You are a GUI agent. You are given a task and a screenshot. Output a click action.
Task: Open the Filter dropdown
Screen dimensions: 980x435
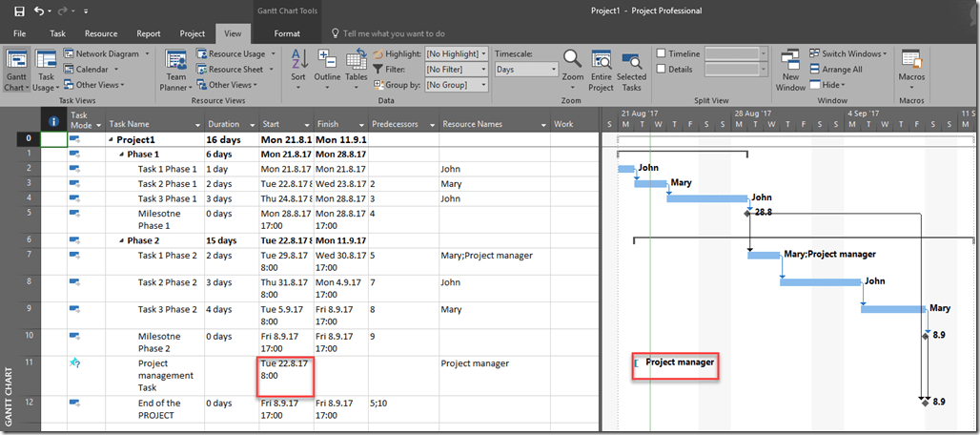tap(457, 70)
